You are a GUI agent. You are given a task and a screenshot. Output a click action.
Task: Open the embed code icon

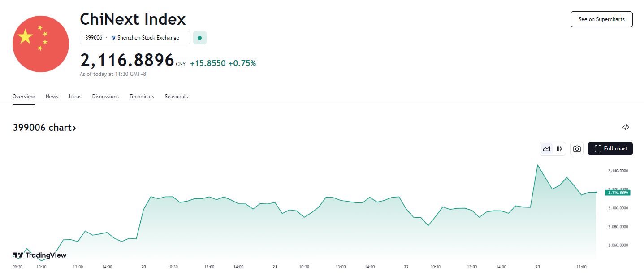click(x=626, y=128)
